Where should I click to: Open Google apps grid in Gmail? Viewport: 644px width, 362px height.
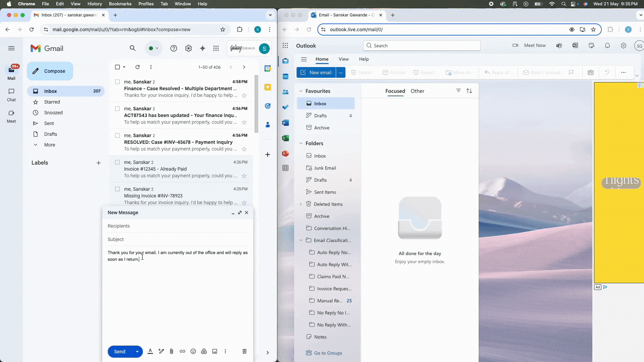click(x=216, y=48)
